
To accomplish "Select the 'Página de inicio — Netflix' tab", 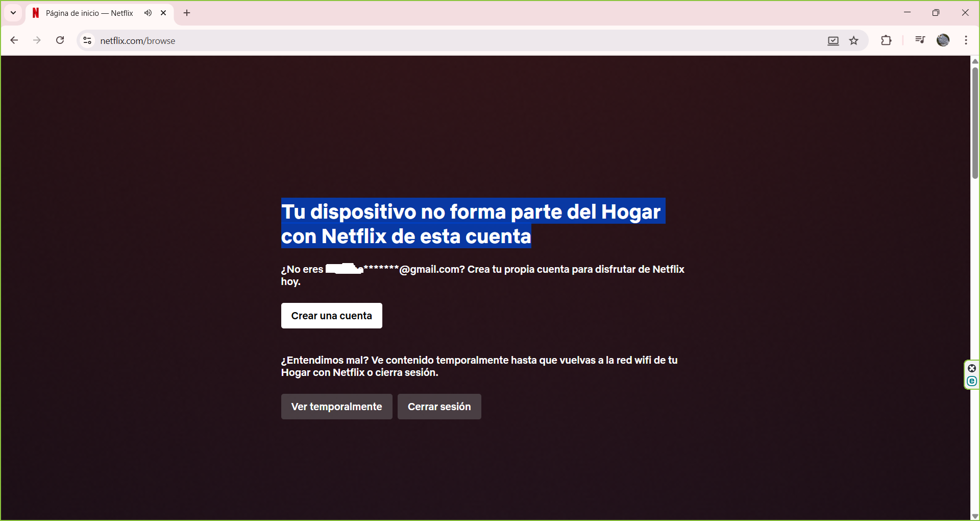I will coord(100,13).
